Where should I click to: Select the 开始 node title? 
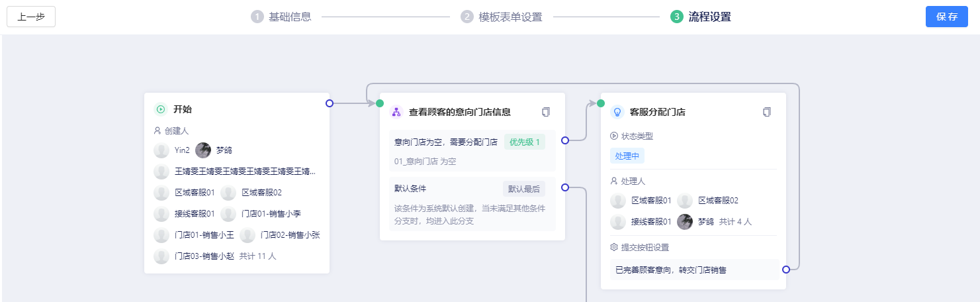tap(183, 109)
